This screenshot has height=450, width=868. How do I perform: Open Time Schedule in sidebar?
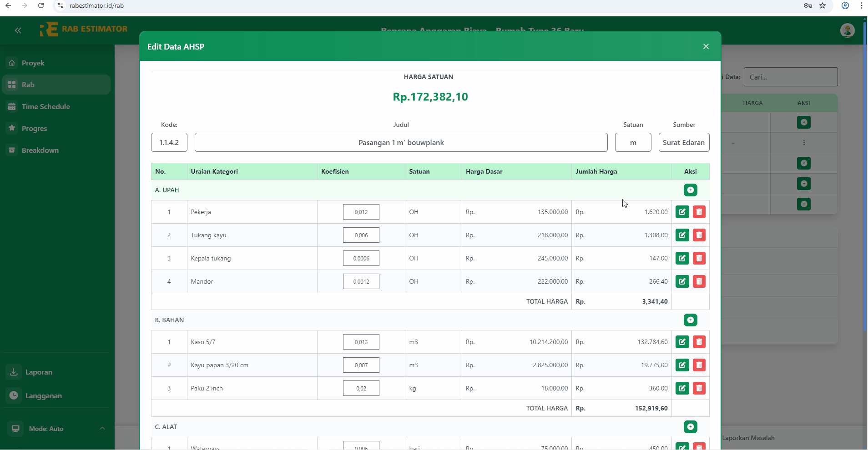coord(45,106)
